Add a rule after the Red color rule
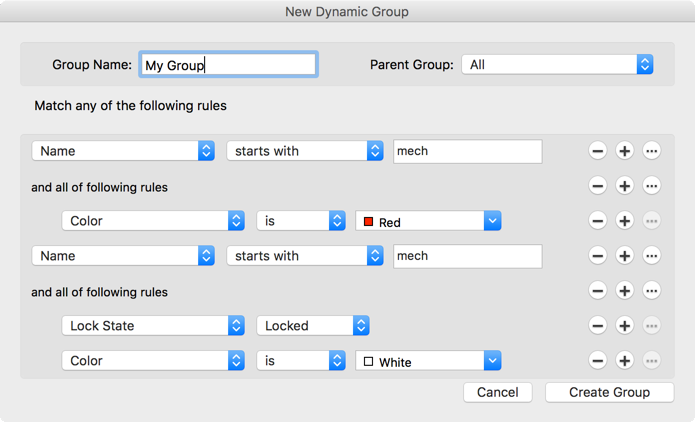The width and height of the screenshot is (695, 422). (625, 221)
